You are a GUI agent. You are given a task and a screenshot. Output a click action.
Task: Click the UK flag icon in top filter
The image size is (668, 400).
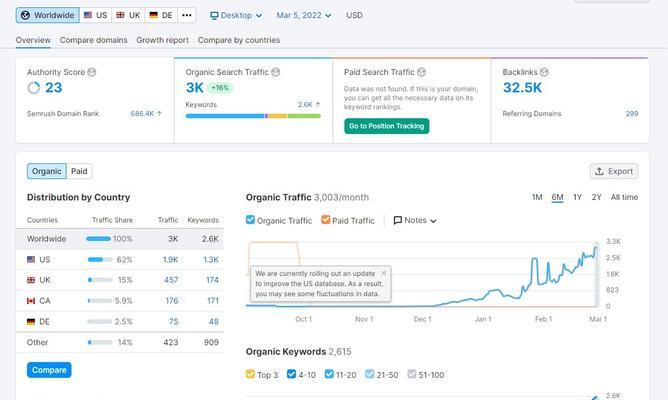pyautogui.click(x=121, y=15)
